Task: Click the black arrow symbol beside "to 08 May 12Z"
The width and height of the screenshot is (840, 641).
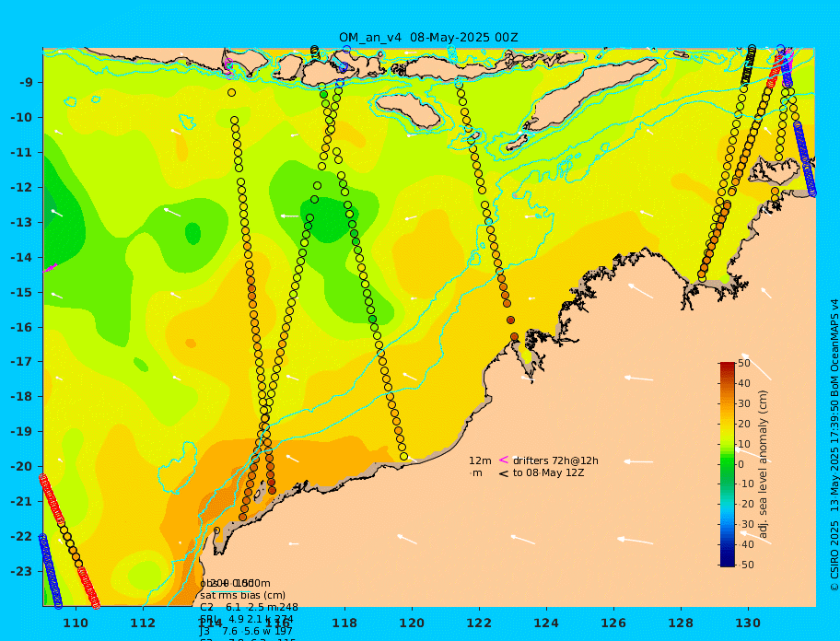Action: tap(504, 473)
